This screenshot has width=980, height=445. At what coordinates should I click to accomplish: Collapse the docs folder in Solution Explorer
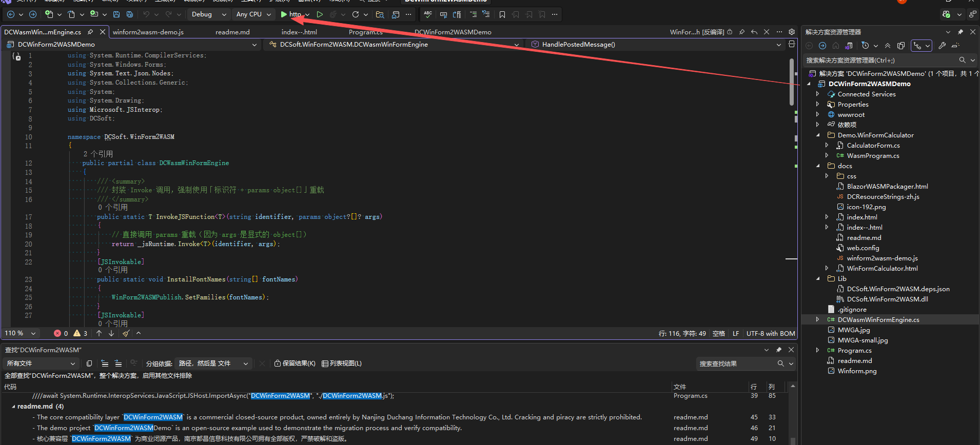coord(818,166)
